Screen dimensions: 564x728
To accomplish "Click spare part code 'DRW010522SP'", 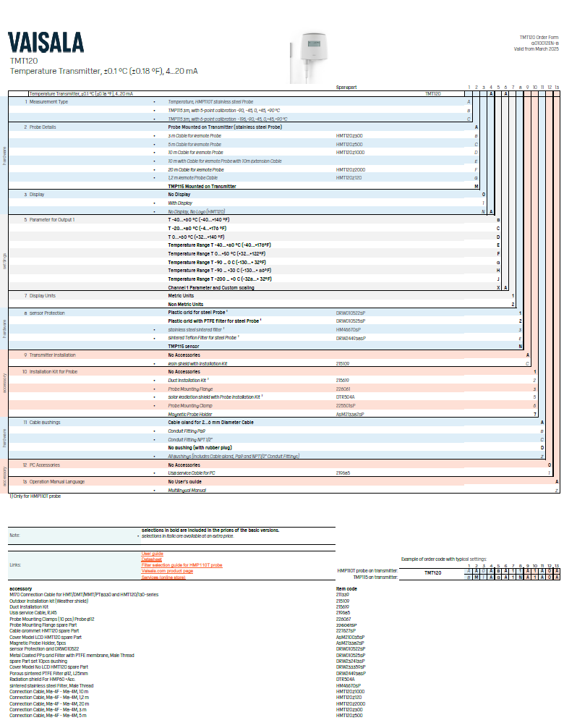I will (351, 313).
